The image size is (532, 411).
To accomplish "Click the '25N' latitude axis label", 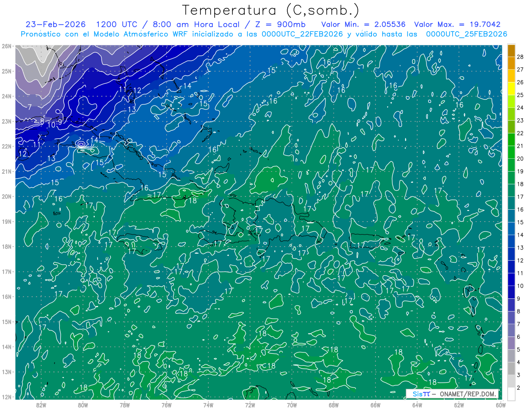I will [6, 71].
